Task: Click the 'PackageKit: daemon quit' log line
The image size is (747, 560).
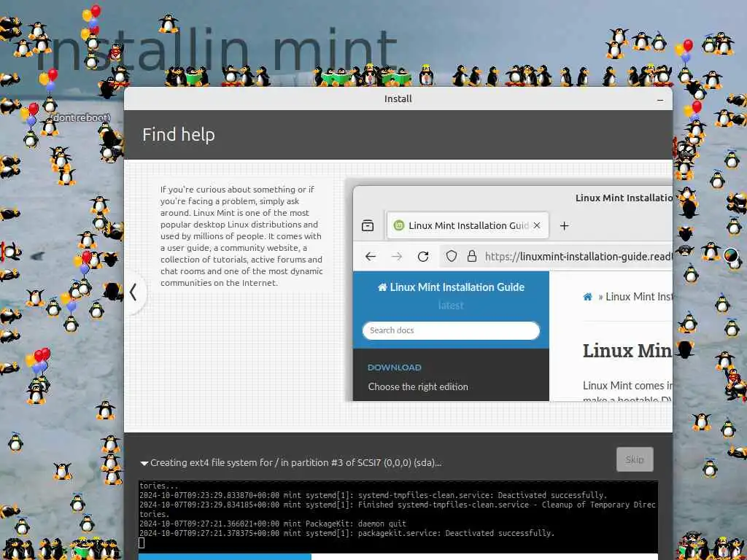Action: point(273,524)
